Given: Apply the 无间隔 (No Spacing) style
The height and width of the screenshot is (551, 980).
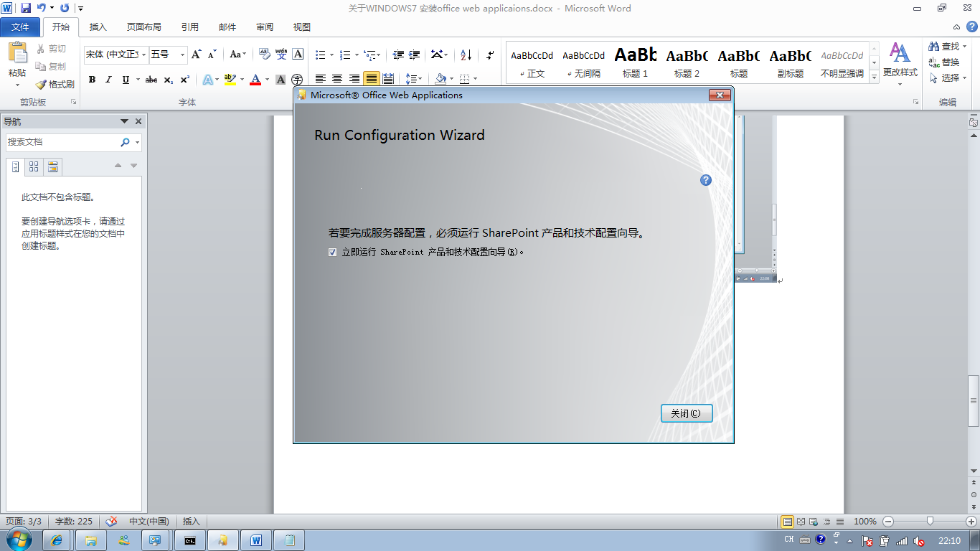Looking at the screenshot, I should point(583,62).
